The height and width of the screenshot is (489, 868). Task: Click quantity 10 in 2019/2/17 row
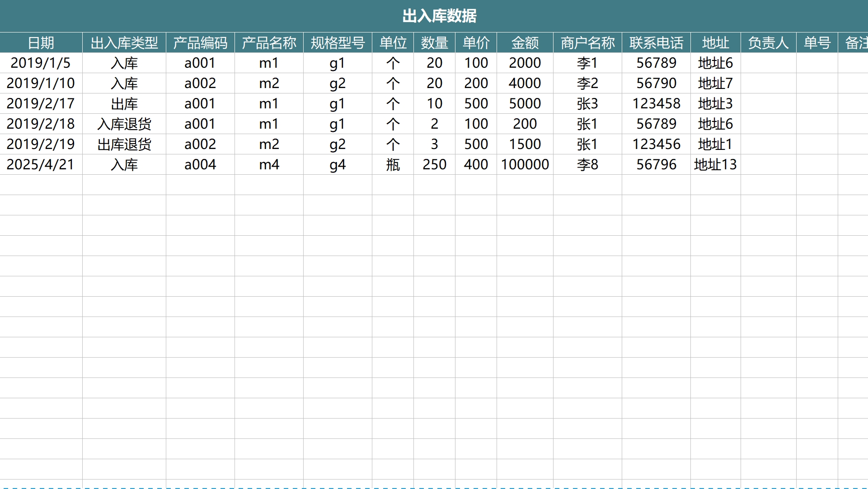[x=434, y=103]
